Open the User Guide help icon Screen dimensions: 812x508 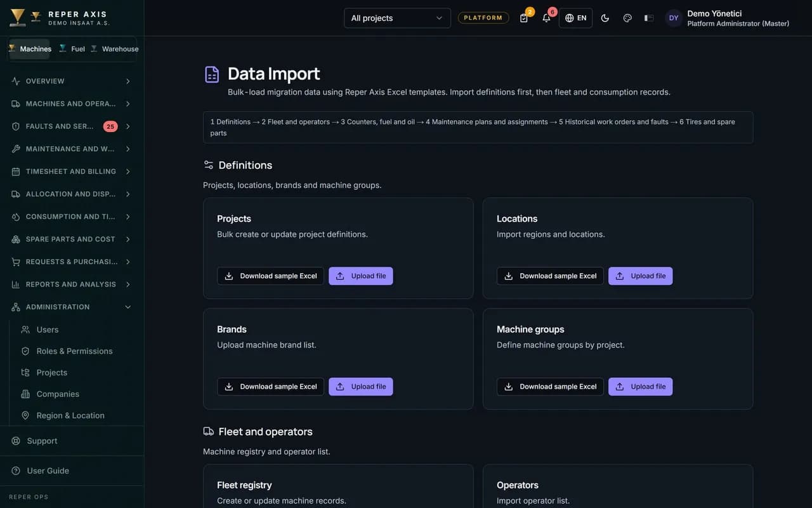tap(16, 471)
